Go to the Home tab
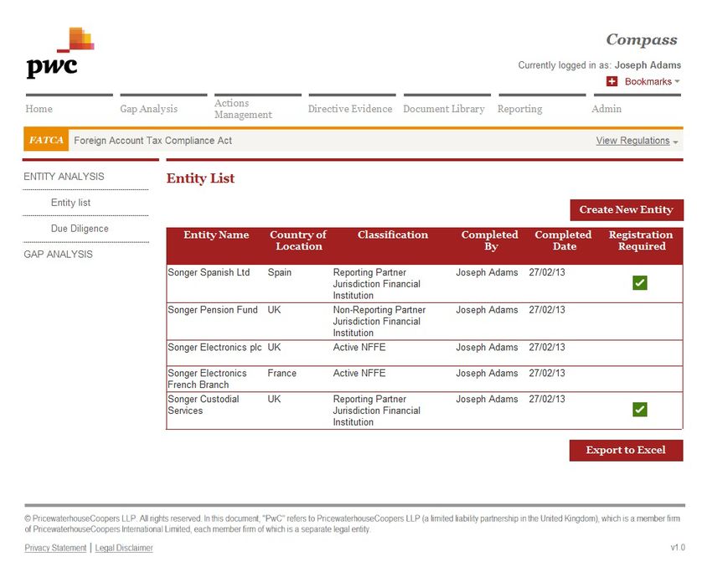The height and width of the screenshot is (588, 712). (x=39, y=109)
